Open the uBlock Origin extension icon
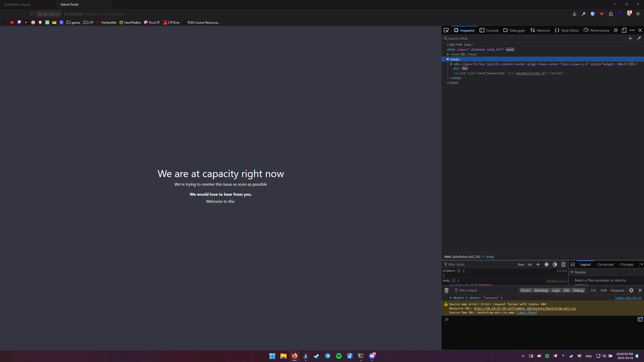644x362 pixels. tap(602, 14)
